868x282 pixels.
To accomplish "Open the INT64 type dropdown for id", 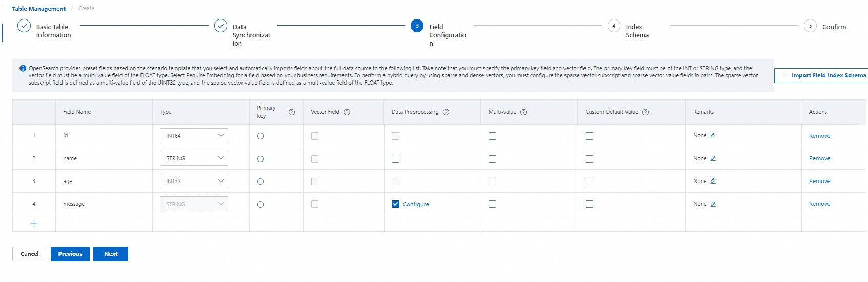I will (x=194, y=136).
